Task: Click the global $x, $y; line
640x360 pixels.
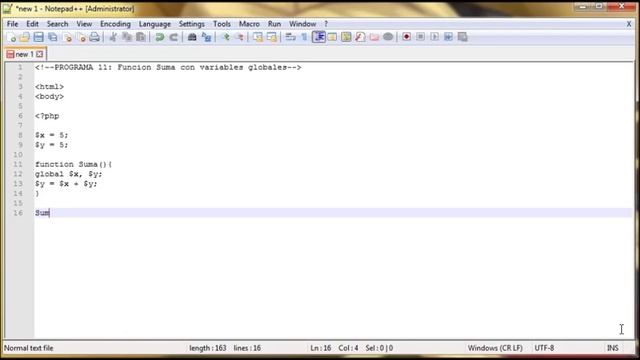Action: tap(69, 174)
